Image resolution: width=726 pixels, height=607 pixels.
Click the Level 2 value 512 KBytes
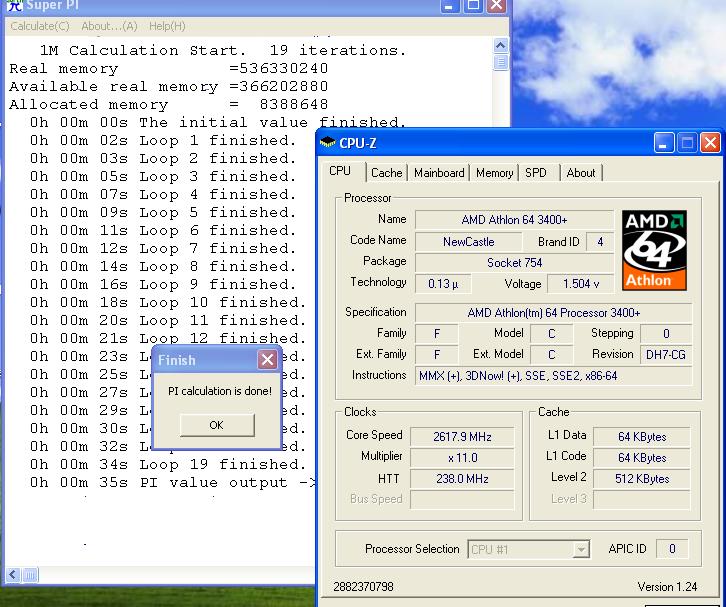[642, 479]
